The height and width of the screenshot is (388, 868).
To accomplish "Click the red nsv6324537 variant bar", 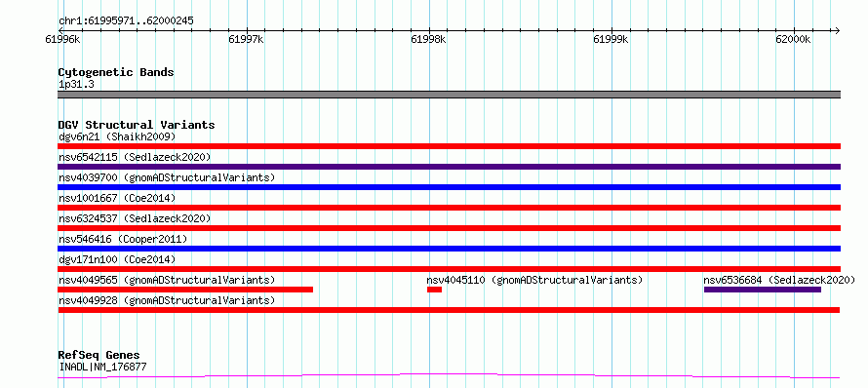I will click(449, 228).
